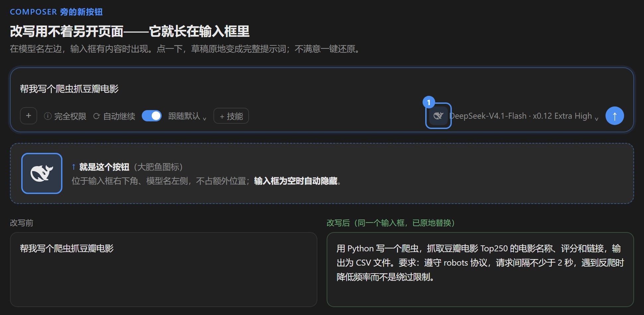Screen dimensions: 644x315
Task: Click the large whale icon in the dashed callout
Action: click(x=42, y=173)
